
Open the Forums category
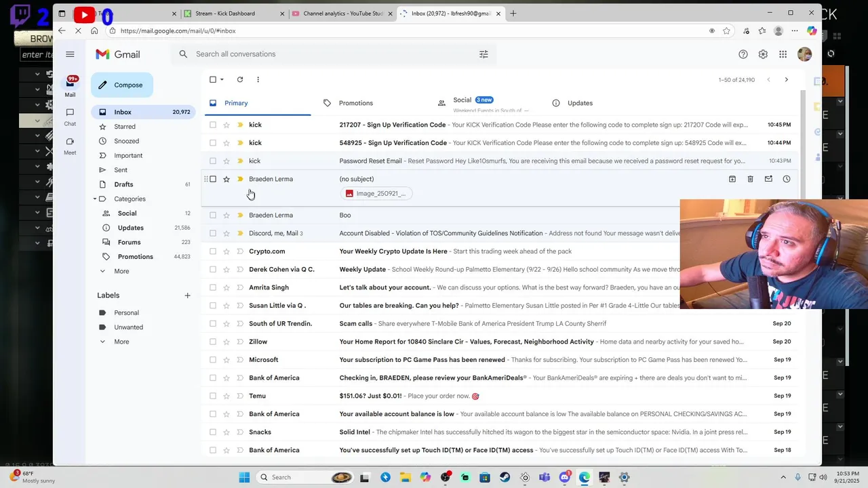click(x=129, y=242)
